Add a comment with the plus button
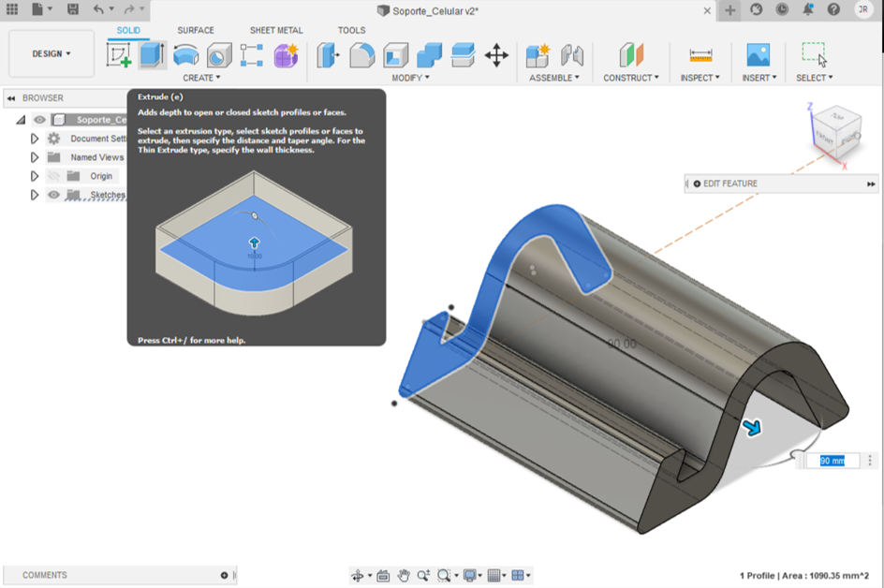Image resolution: width=884 pixels, height=588 pixels. 225,575
